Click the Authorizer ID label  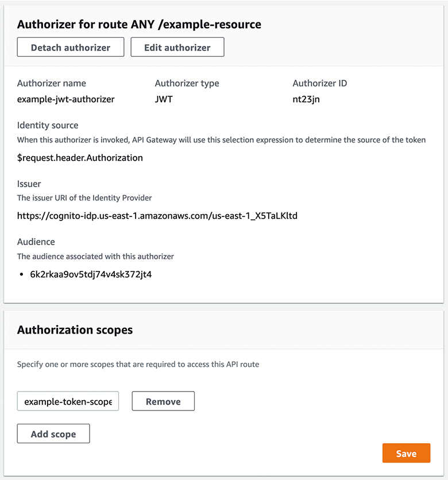tap(319, 83)
